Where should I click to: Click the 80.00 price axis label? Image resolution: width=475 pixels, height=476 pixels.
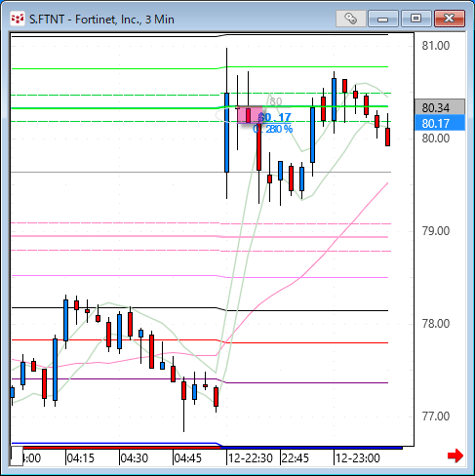tap(436, 139)
